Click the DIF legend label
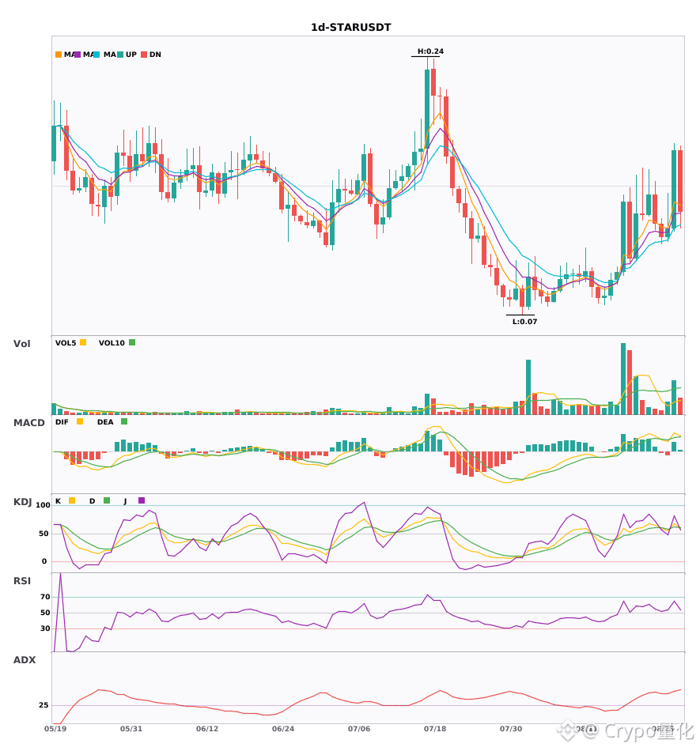 click(x=62, y=422)
